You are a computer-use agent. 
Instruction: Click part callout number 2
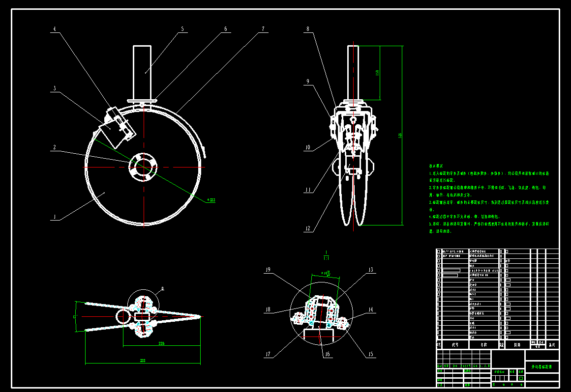tap(55, 147)
